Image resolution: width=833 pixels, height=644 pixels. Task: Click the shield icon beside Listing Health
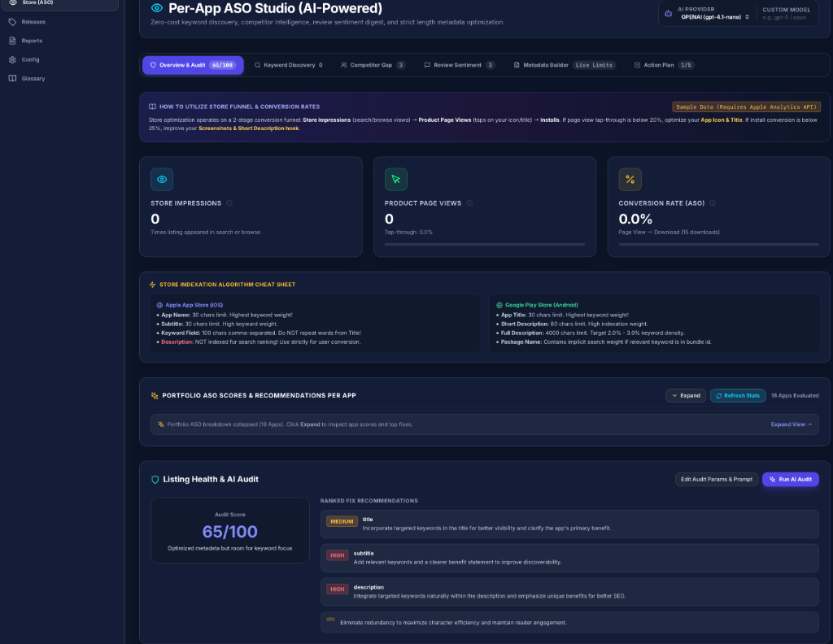(x=155, y=480)
